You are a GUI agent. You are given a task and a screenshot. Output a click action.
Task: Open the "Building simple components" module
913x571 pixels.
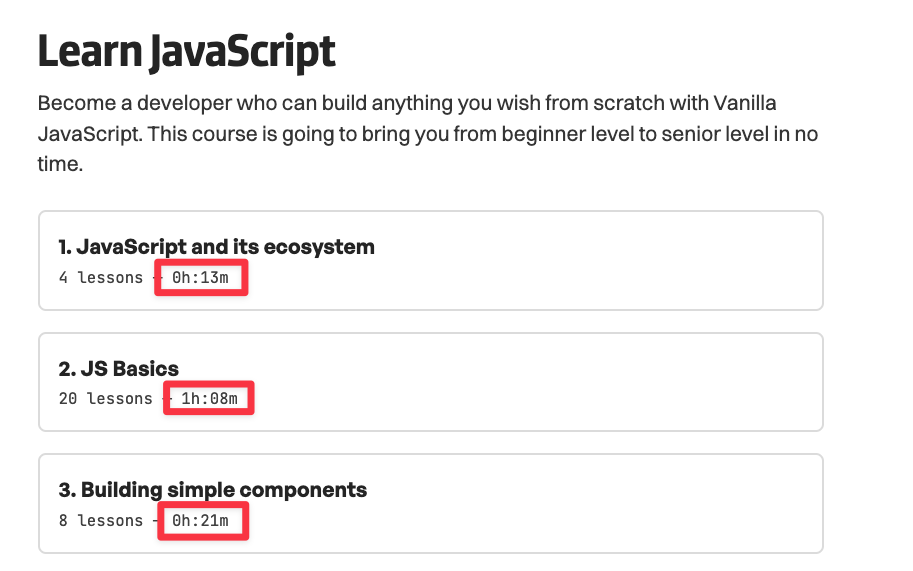(223, 490)
